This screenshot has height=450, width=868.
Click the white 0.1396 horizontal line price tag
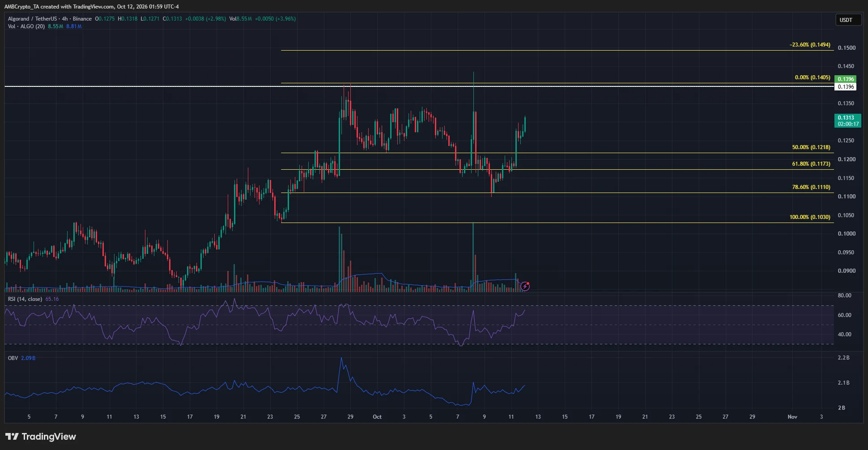(x=846, y=87)
